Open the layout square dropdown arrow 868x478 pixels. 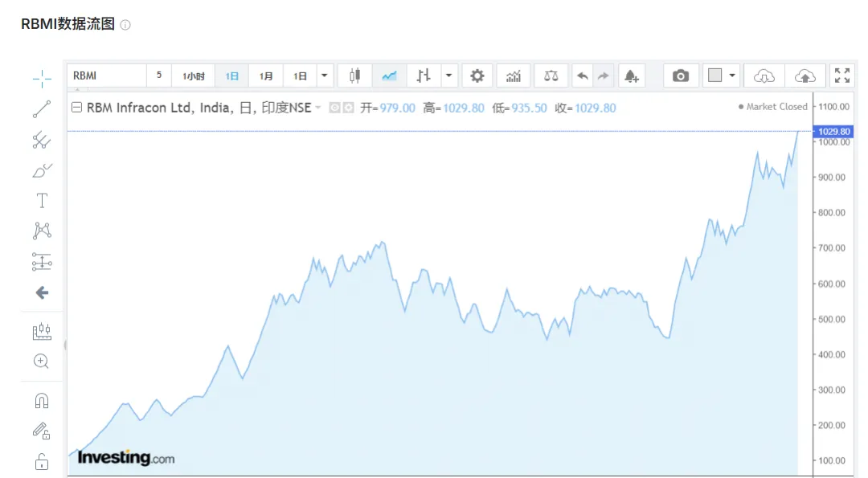point(732,76)
